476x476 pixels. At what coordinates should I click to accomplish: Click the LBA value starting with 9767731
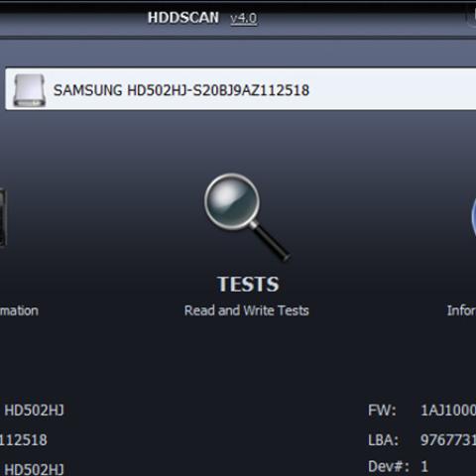coord(448,440)
